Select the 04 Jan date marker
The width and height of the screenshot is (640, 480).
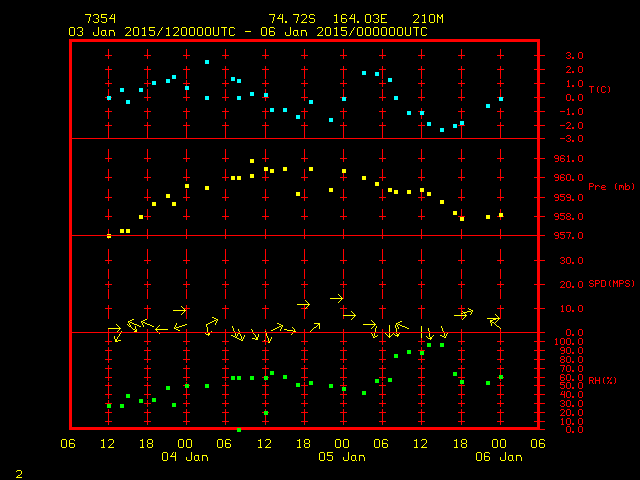point(186,457)
